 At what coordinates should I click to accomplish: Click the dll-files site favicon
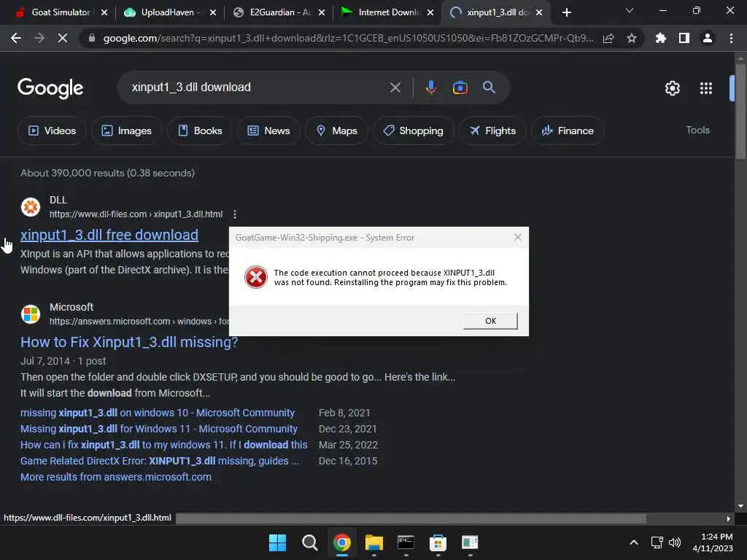pyautogui.click(x=31, y=207)
